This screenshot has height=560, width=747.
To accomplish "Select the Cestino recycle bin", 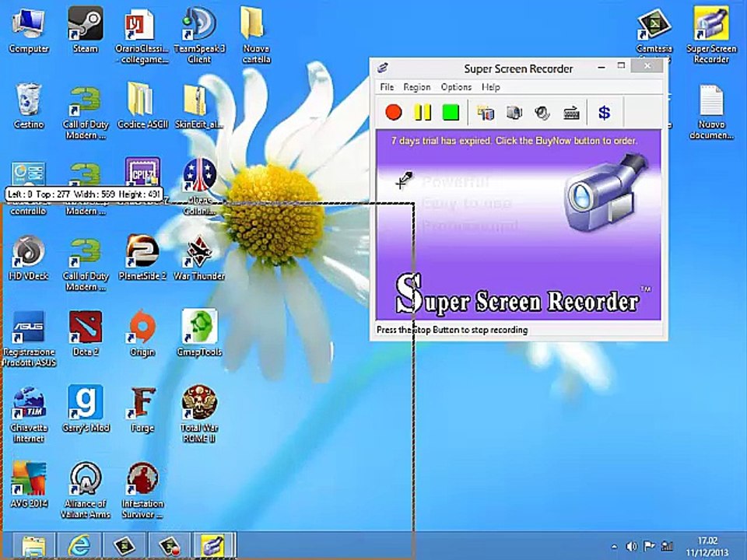I will [x=28, y=107].
